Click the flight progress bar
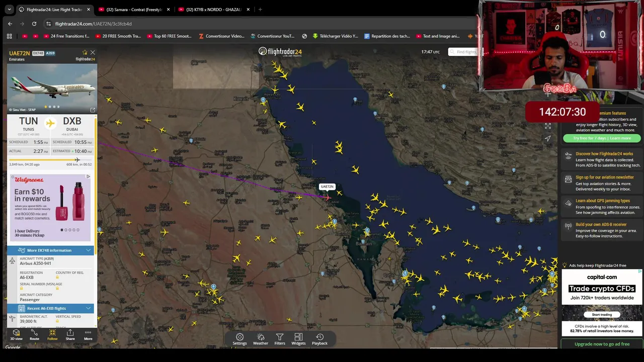Image resolution: width=644 pixels, height=362 pixels. [x=50, y=160]
